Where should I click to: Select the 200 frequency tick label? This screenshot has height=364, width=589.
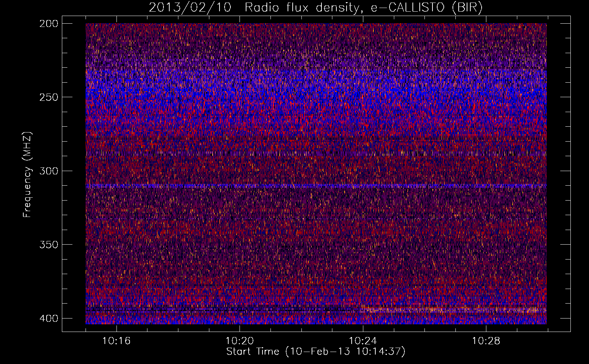(48, 24)
